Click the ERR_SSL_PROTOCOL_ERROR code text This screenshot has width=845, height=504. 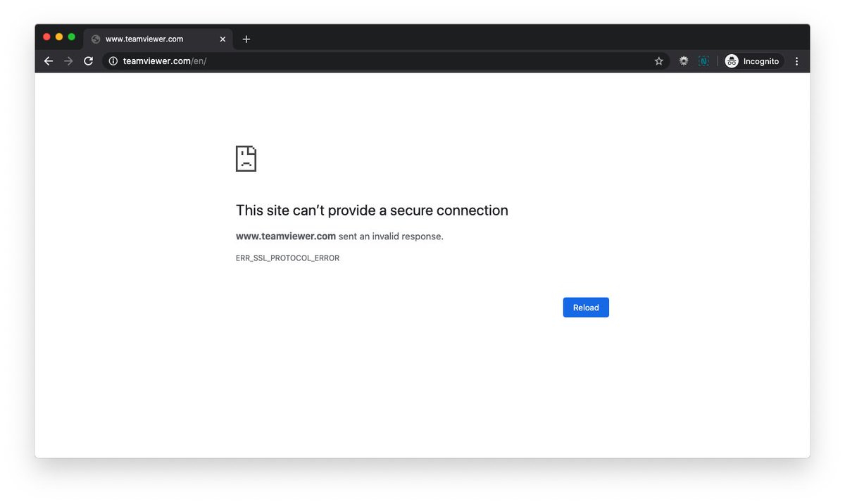click(x=287, y=258)
